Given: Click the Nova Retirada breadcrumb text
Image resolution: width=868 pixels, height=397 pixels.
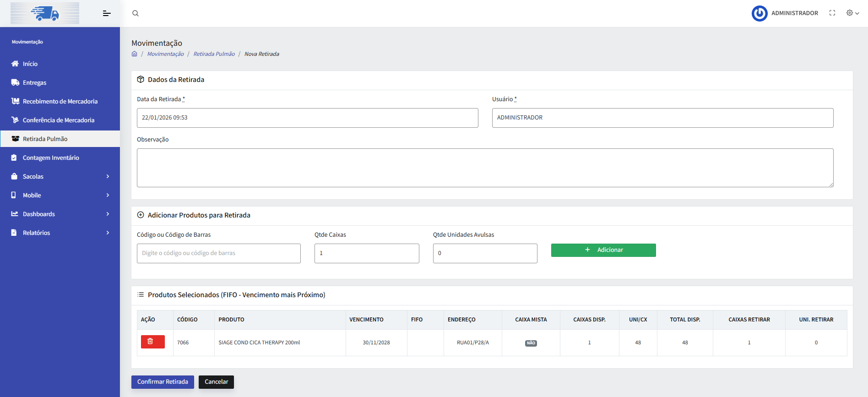Looking at the screenshot, I should point(261,54).
